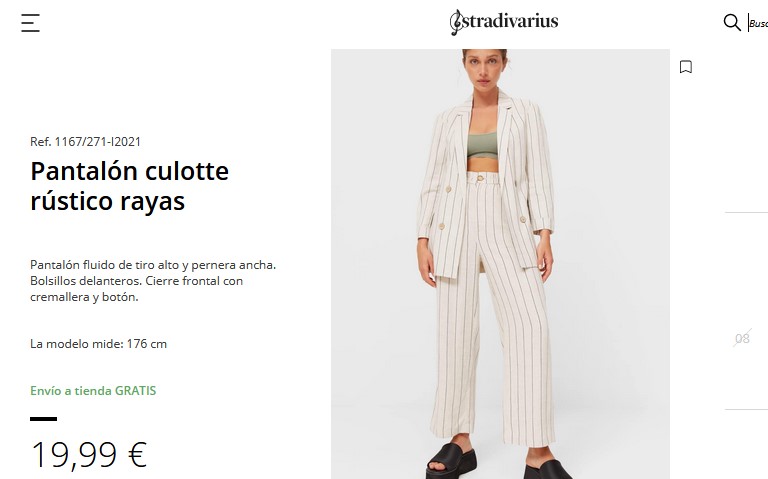This screenshot has width=768, height=479.
Task: Save product with the bookmark wishlist icon
Action: [686, 67]
